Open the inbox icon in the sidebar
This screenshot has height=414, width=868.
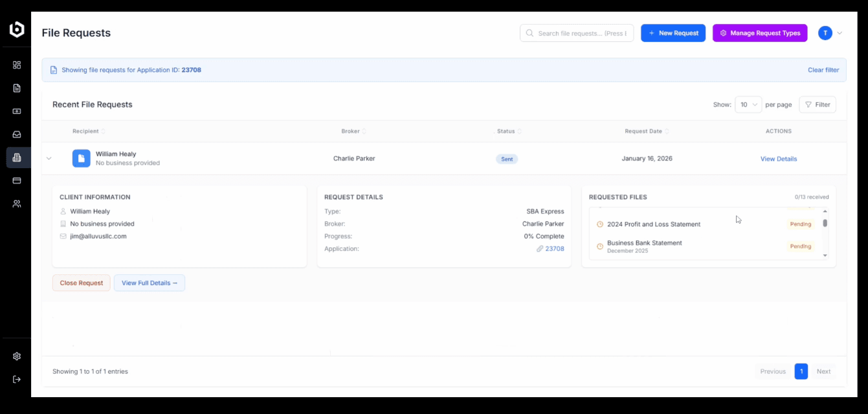click(x=17, y=134)
